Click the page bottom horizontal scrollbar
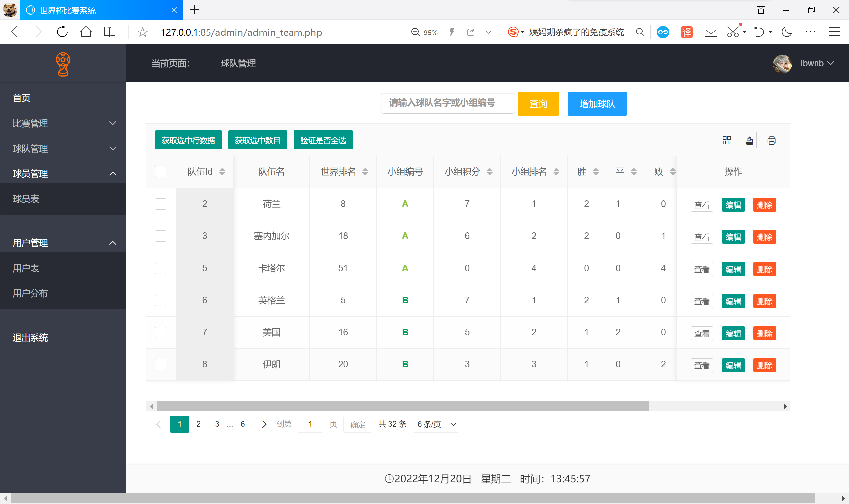 coord(413,498)
